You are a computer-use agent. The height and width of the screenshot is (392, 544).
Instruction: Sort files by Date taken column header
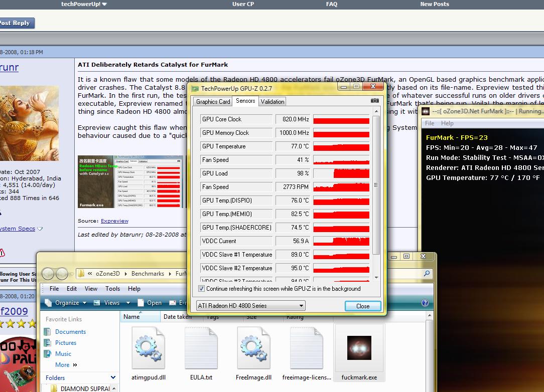click(177, 317)
